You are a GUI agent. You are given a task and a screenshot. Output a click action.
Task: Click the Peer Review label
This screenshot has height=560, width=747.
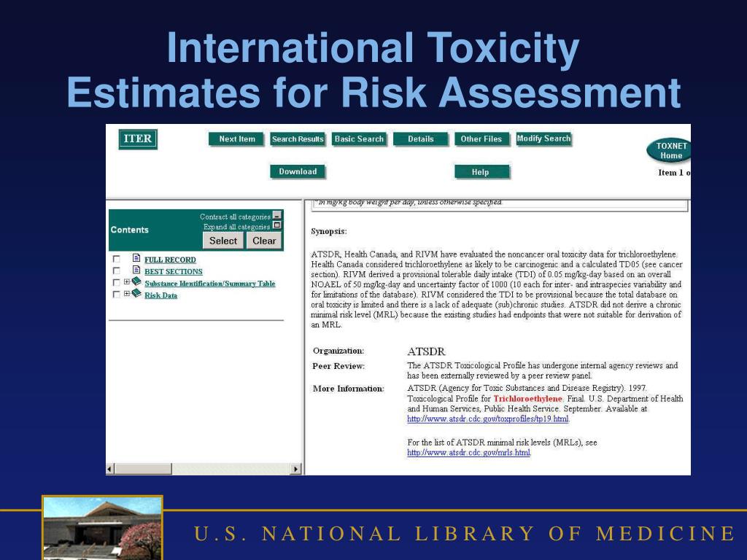(x=338, y=366)
